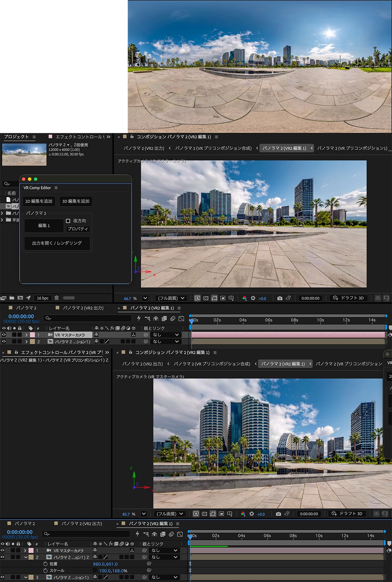This screenshot has height=582, width=392.
Task: Toggle ドラフト 3D in the 85.7% viewer
Action: 348,514
